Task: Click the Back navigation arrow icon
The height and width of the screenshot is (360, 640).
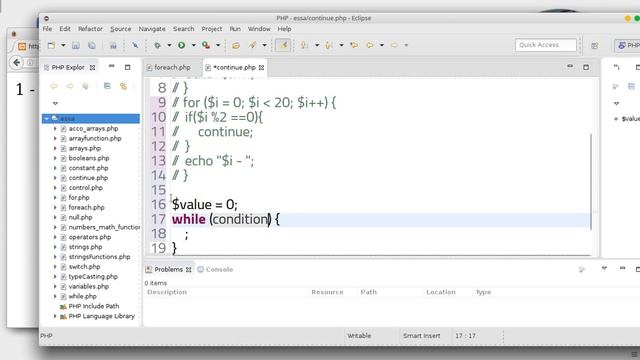Action: [x=370, y=45]
